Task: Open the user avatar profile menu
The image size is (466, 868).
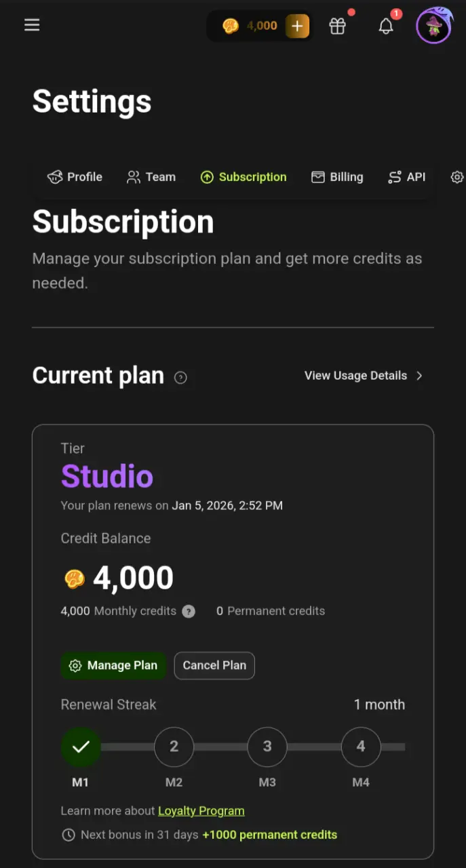Action: point(433,26)
